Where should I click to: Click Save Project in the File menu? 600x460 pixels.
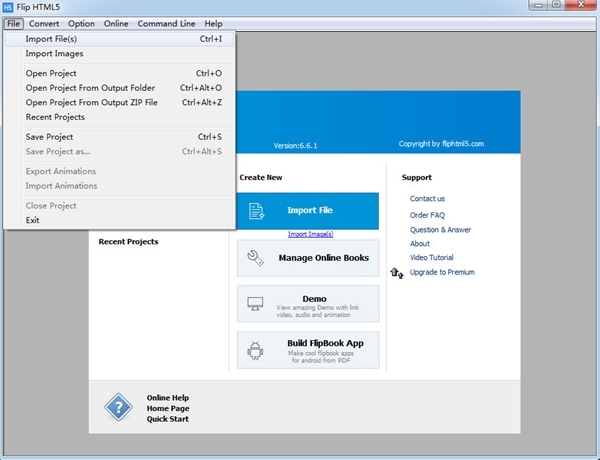pos(49,137)
